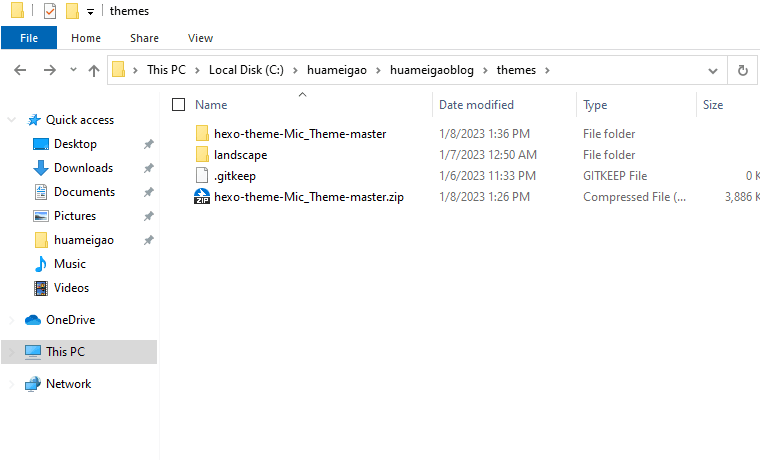Image resolution: width=760 pixels, height=460 pixels.
Task: Open the hexo-theme-Mic_Theme-master folder
Action: (299, 133)
